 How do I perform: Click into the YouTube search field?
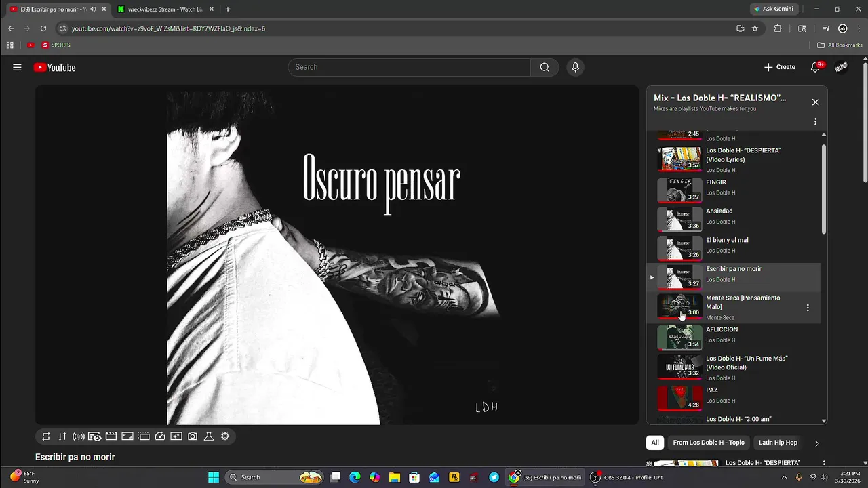point(410,67)
